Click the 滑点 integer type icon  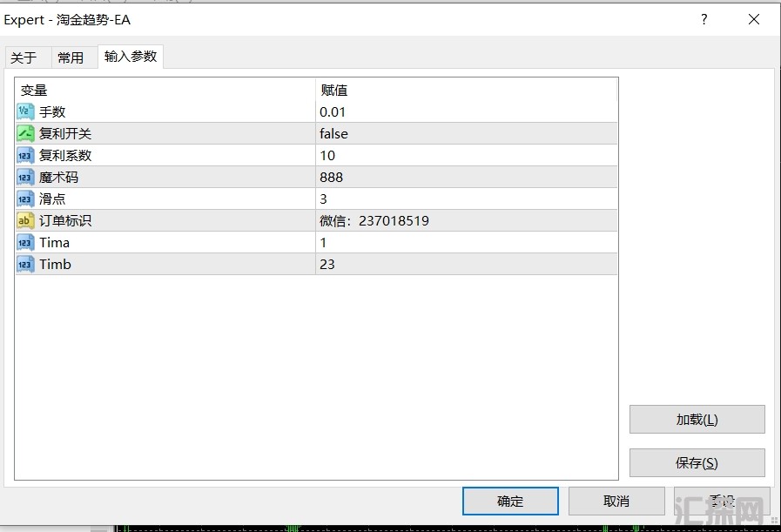pyautogui.click(x=25, y=199)
